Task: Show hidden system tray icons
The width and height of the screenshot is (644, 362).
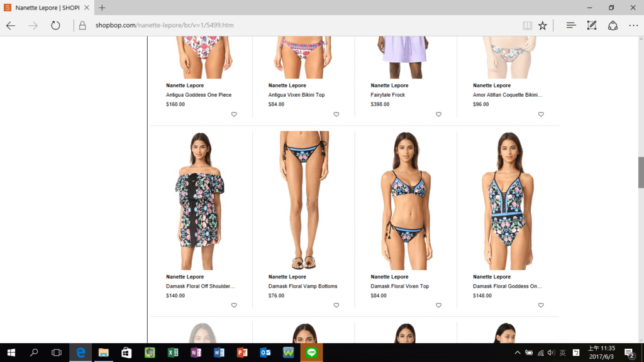Action: click(x=518, y=353)
